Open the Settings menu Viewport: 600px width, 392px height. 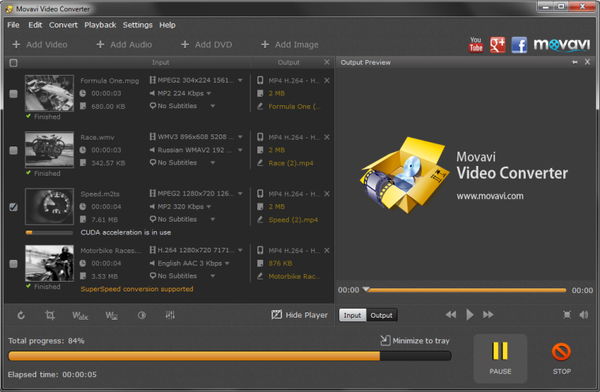(x=137, y=25)
